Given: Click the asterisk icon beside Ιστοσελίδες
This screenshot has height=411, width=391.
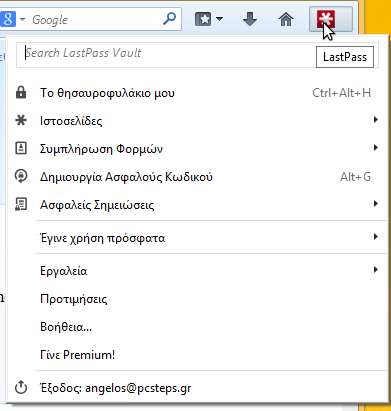Looking at the screenshot, I should click(x=21, y=120).
